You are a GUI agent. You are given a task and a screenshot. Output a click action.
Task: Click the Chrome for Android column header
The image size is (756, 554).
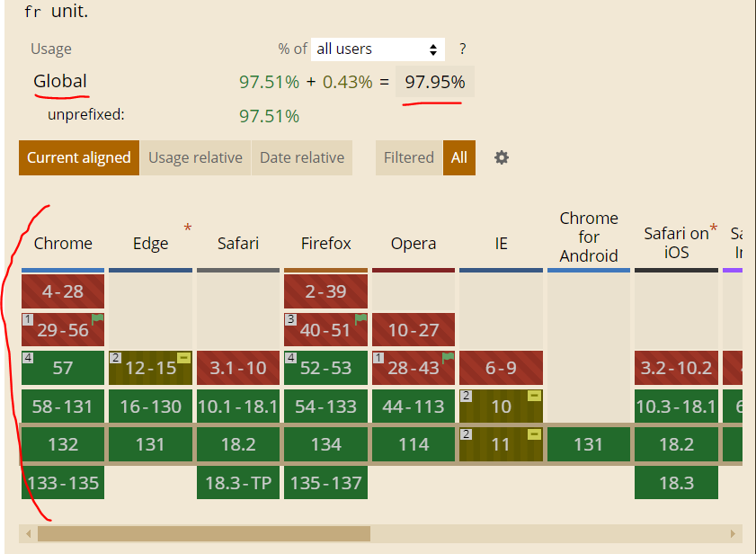pyautogui.click(x=589, y=237)
